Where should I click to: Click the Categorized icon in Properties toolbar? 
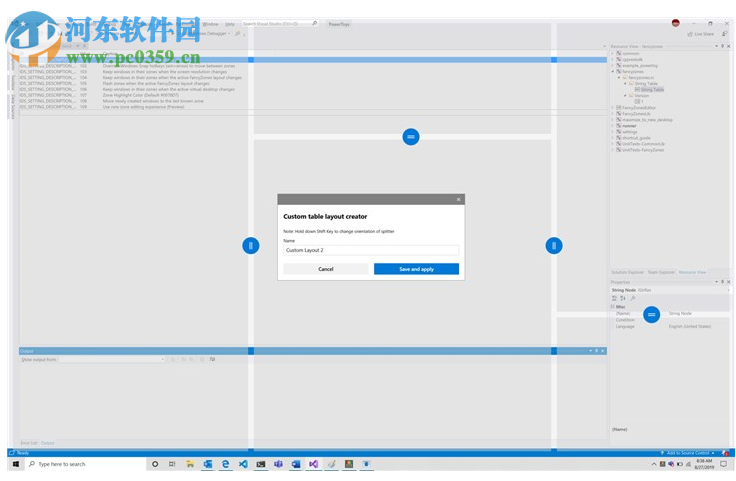coord(614,298)
